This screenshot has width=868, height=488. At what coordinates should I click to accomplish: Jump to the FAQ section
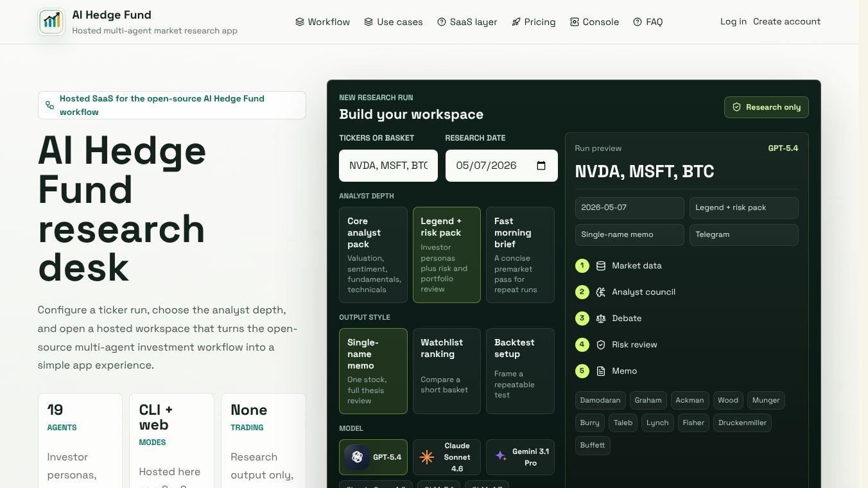(648, 22)
